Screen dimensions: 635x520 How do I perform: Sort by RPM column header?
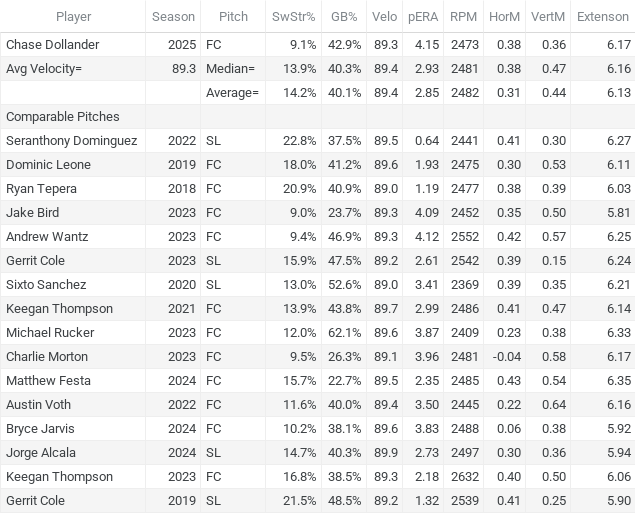coord(463,17)
